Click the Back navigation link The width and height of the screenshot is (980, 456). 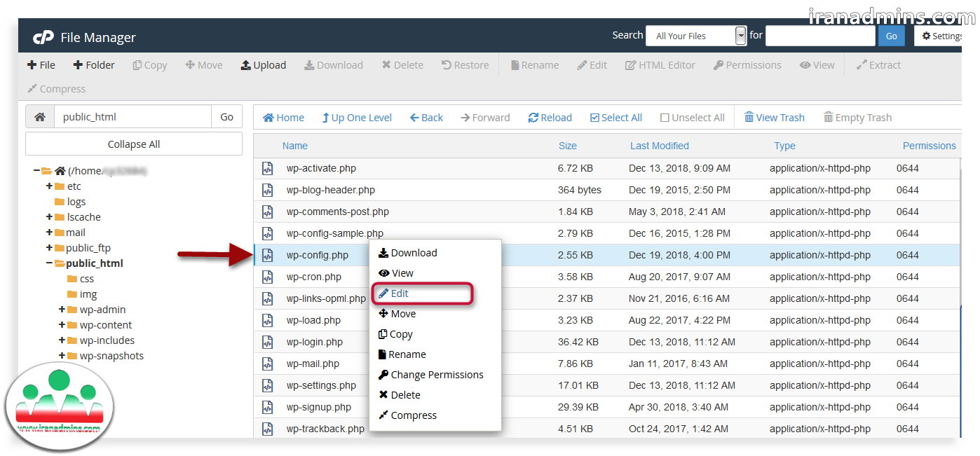tap(426, 118)
